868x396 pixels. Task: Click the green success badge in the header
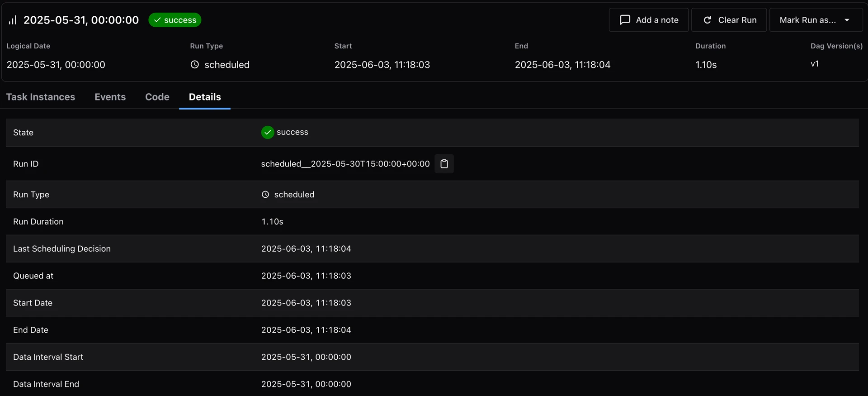coord(175,20)
